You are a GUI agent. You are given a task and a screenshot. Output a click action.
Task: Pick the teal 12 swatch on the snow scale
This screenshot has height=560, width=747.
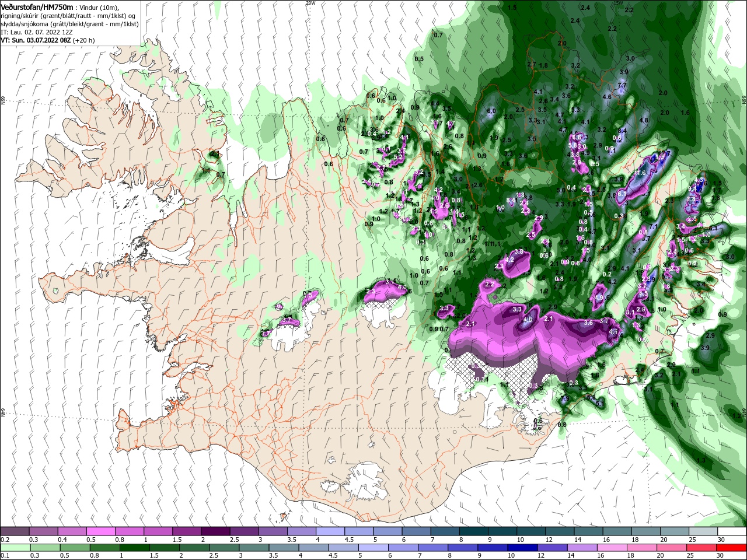tap(560, 531)
